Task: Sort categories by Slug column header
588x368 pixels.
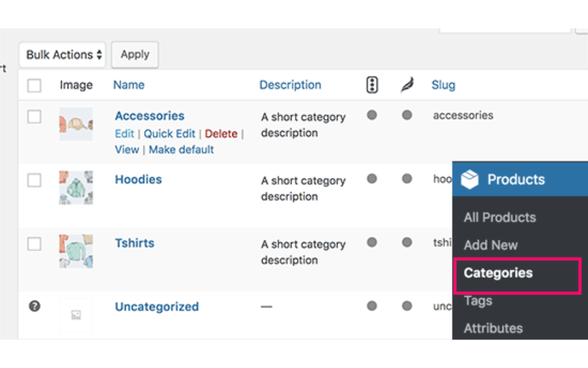Action: click(443, 85)
